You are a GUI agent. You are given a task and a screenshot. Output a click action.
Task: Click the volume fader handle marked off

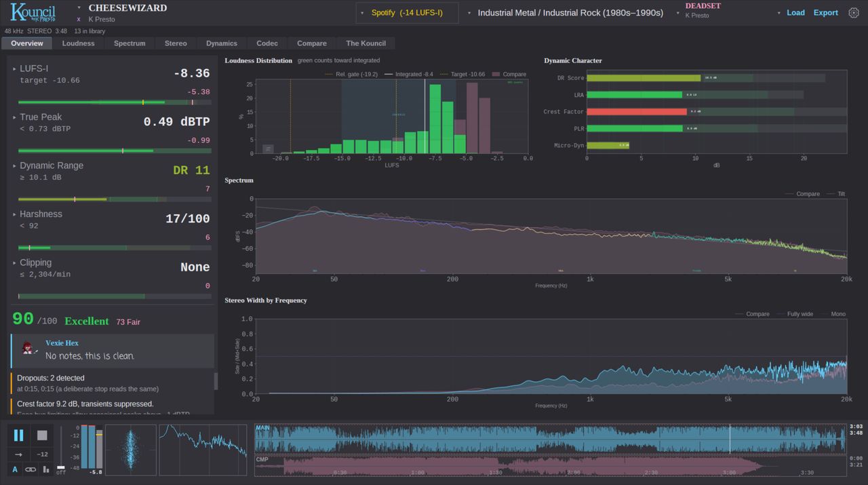coord(61,468)
